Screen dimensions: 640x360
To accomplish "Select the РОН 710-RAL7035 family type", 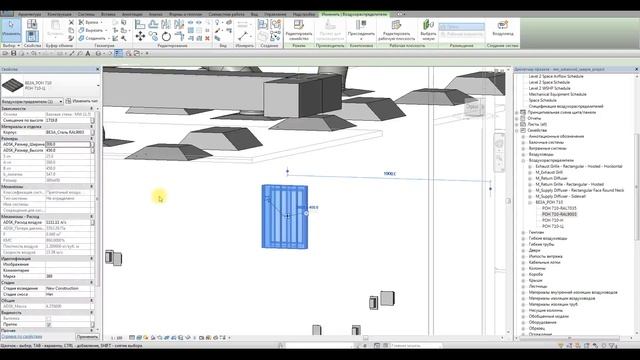I will tap(559, 208).
